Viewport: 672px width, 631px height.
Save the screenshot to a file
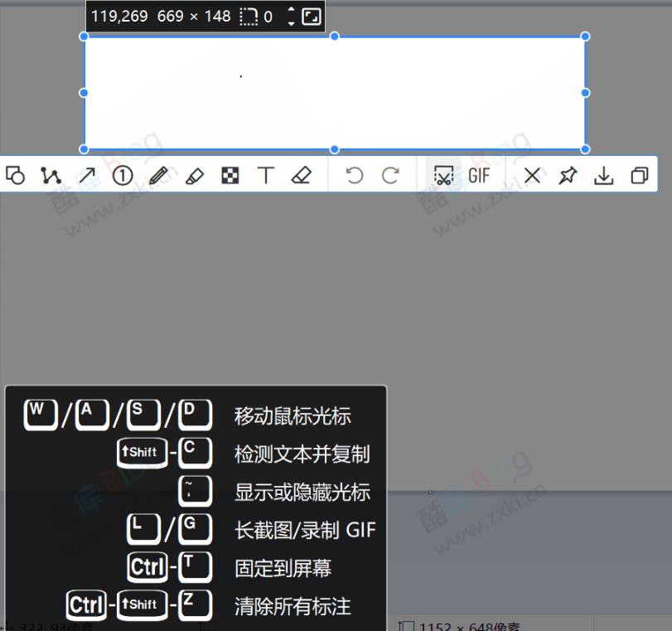point(604,175)
